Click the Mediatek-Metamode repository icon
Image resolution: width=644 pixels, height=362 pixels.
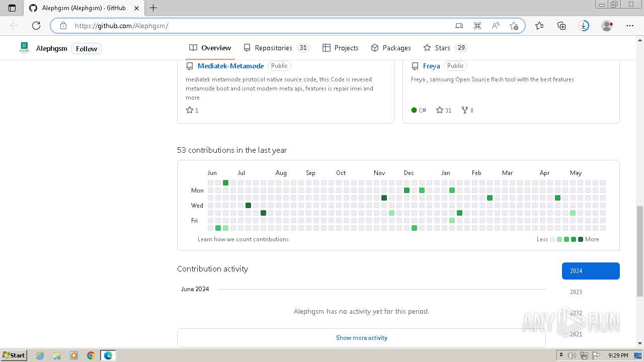190,66
